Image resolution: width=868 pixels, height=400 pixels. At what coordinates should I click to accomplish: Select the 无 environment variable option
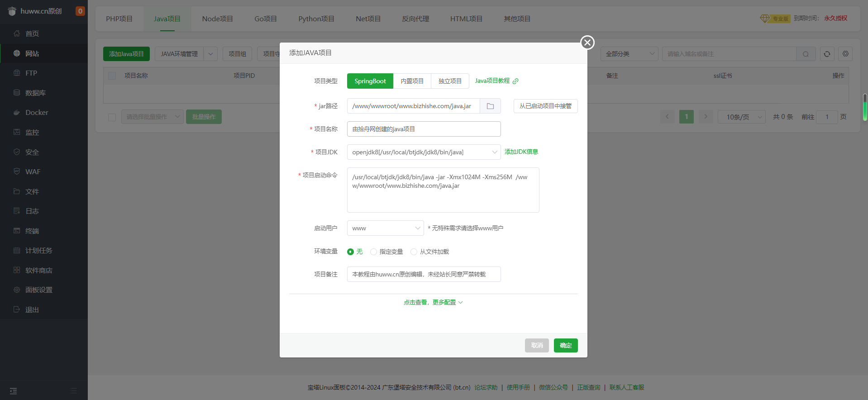coord(350,252)
